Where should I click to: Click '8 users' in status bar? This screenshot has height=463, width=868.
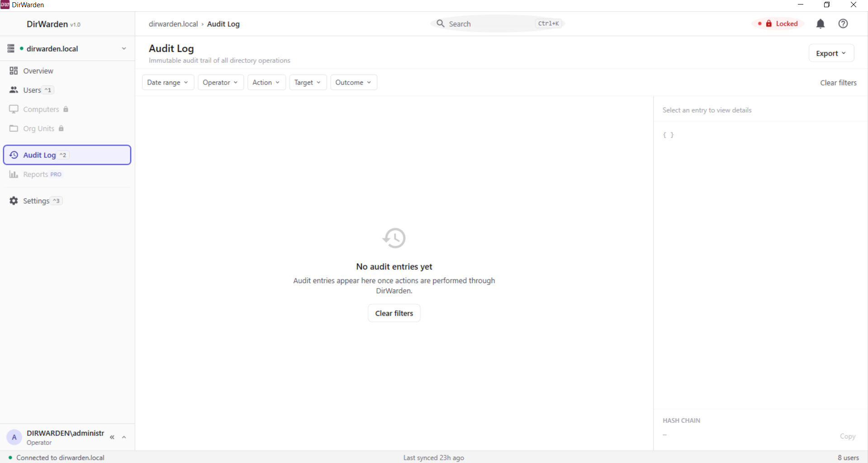pos(848,458)
